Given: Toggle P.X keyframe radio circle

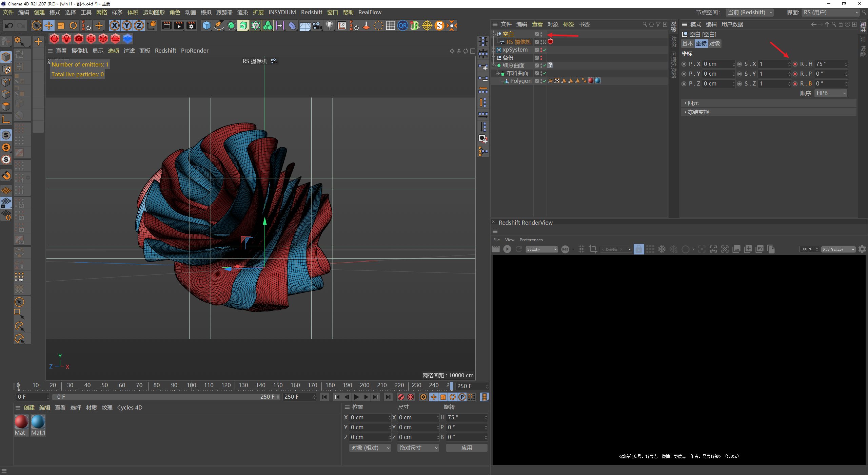Looking at the screenshot, I should (x=684, y=64).
